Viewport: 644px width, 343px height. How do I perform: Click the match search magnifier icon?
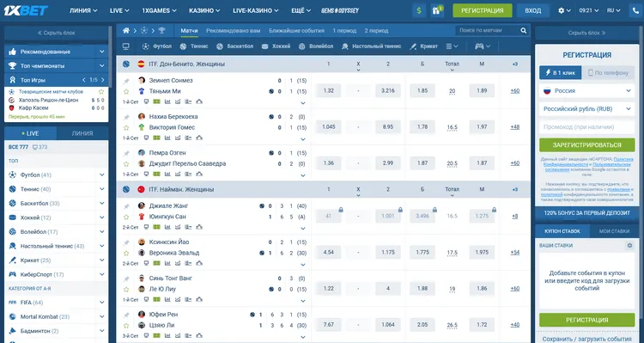pyautogui.click(x=523, y=30)
